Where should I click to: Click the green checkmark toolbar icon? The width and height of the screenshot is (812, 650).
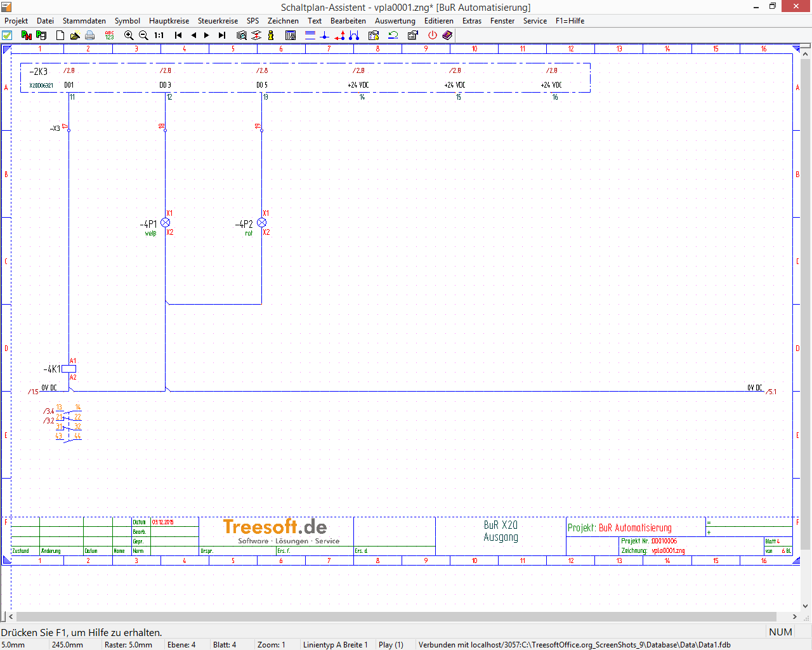[x=7, y=36]
